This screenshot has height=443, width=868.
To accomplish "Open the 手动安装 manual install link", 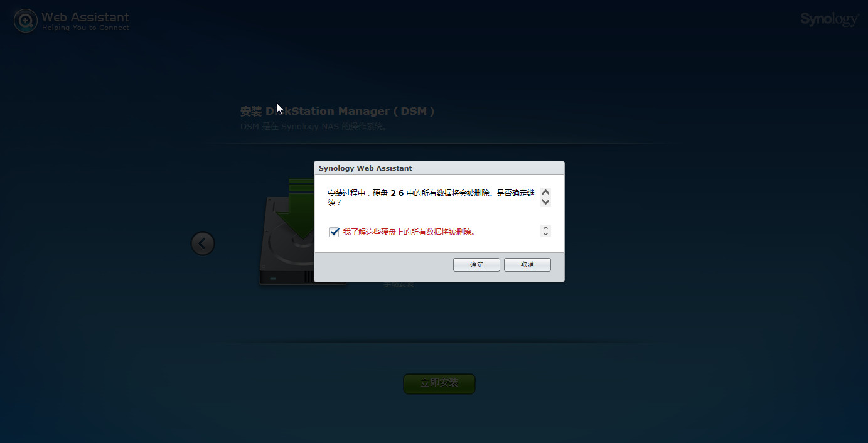I will pos(399,285).
